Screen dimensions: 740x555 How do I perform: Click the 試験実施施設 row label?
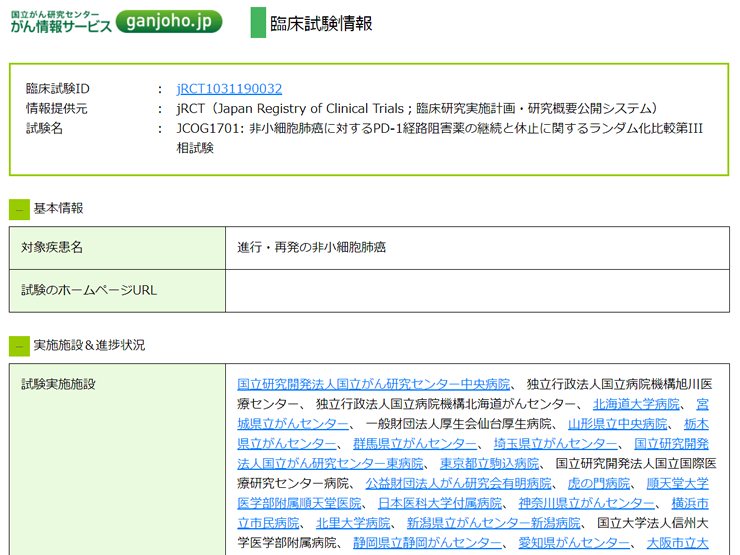click(58, 384)
